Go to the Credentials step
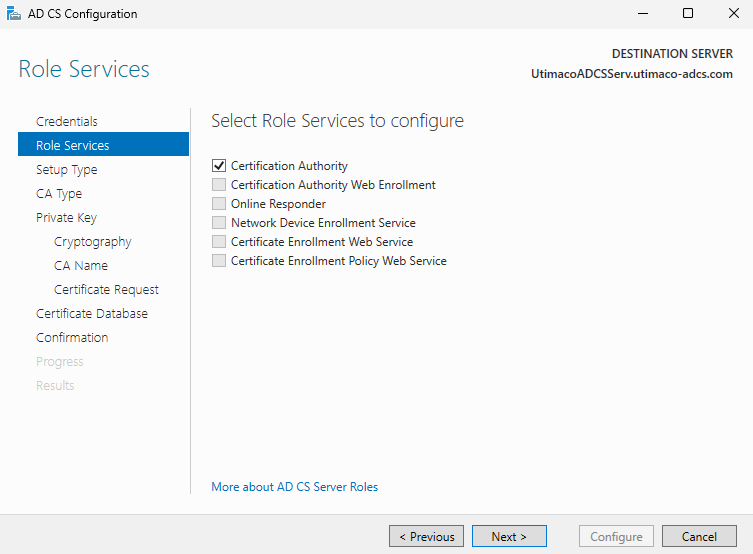The image size is (753, 554). 67,121
